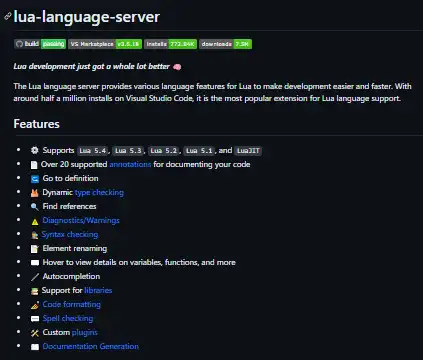
Task: Click the lua-language-server title heading
Action: [87, 17]
